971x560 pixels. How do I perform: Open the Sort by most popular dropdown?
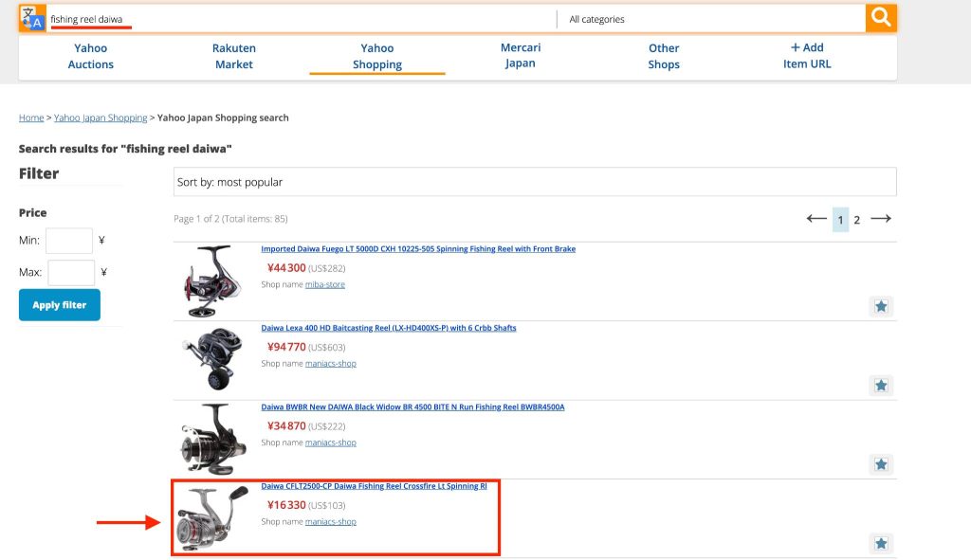[x=536, y=182]
